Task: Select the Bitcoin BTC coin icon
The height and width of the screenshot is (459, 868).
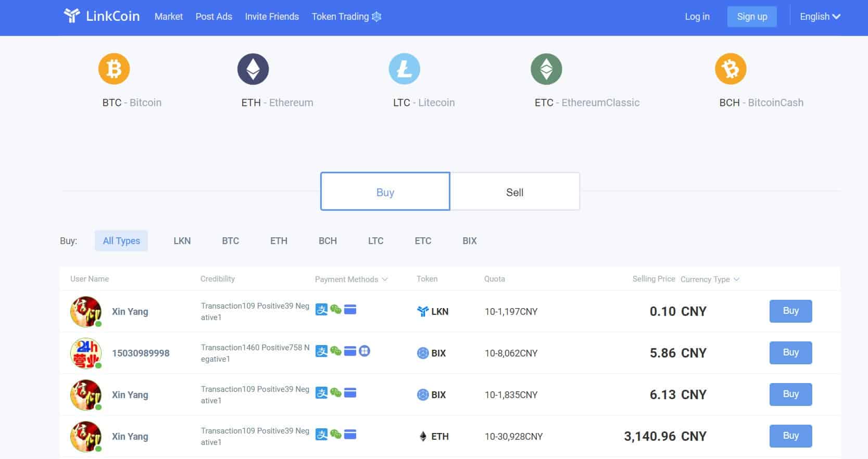Action: click(x=114, y=69)
